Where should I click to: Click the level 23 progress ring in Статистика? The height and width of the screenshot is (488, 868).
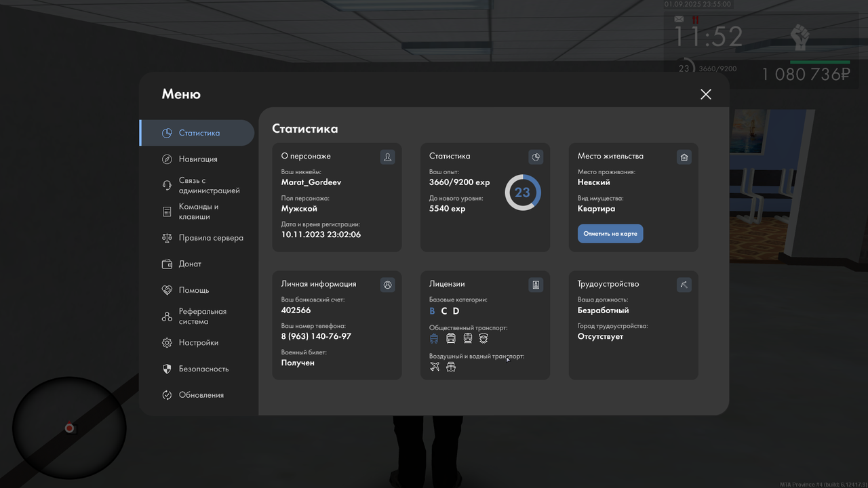point(522,192)
